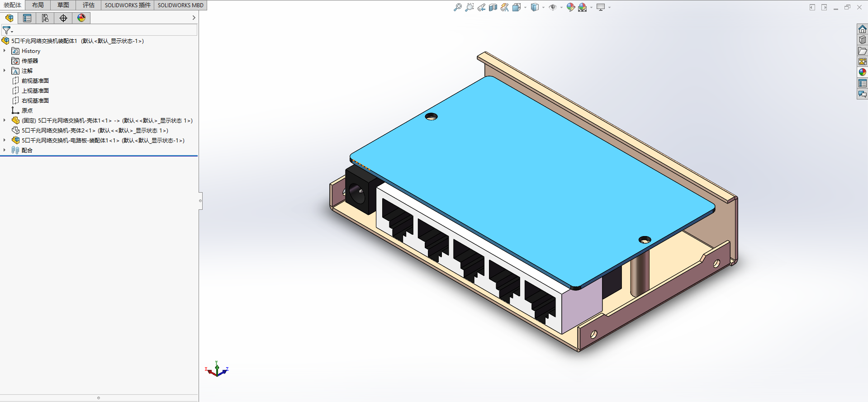Click the tree filter funnel icon
868x402 pixels.
click(7, 30)
